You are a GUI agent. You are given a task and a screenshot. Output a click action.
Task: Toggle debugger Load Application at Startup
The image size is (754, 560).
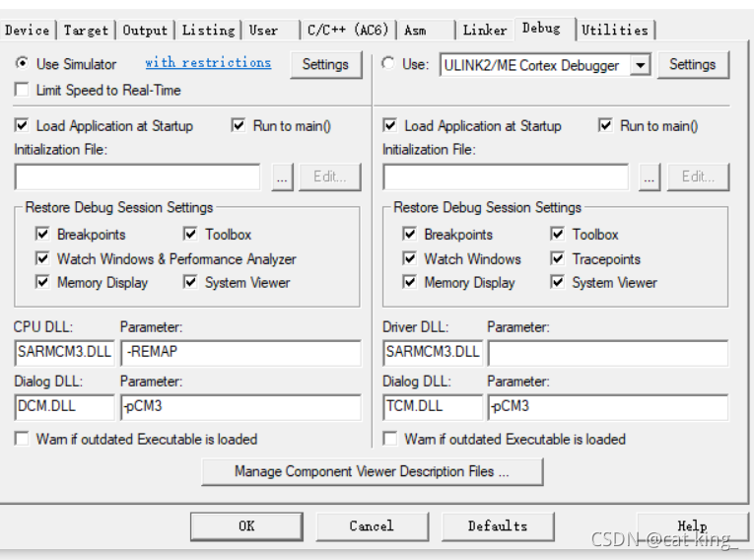[390, 125]
